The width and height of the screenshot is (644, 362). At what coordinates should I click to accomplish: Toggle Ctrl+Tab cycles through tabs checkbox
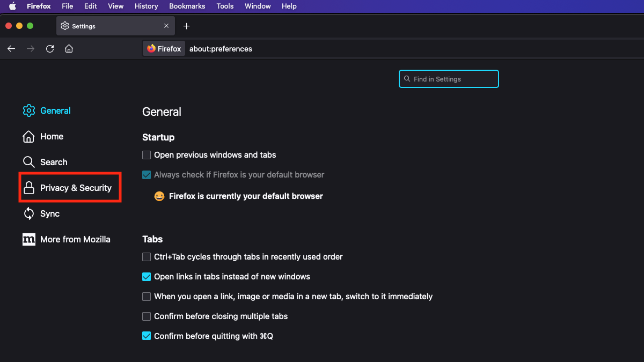[147, 257]
